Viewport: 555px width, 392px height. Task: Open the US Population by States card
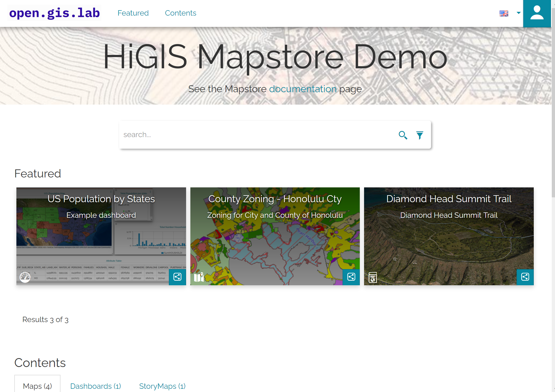(101, 236)
